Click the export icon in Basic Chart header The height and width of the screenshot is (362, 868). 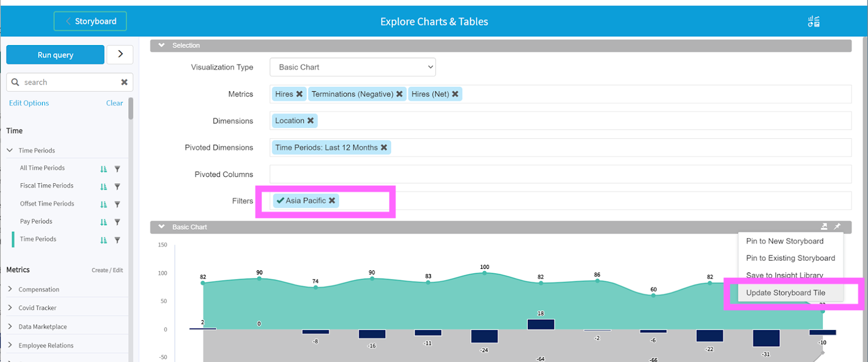tap(824, 227)
